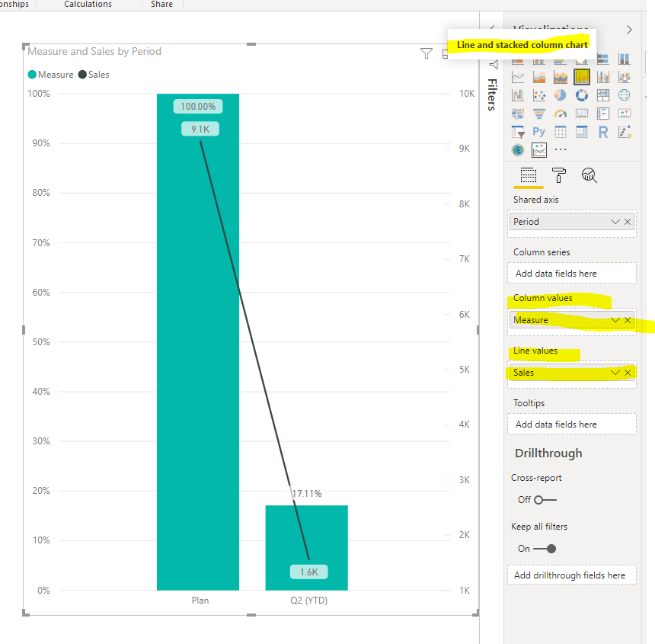Turn off the Keep all filters switch

pos(545,549)
